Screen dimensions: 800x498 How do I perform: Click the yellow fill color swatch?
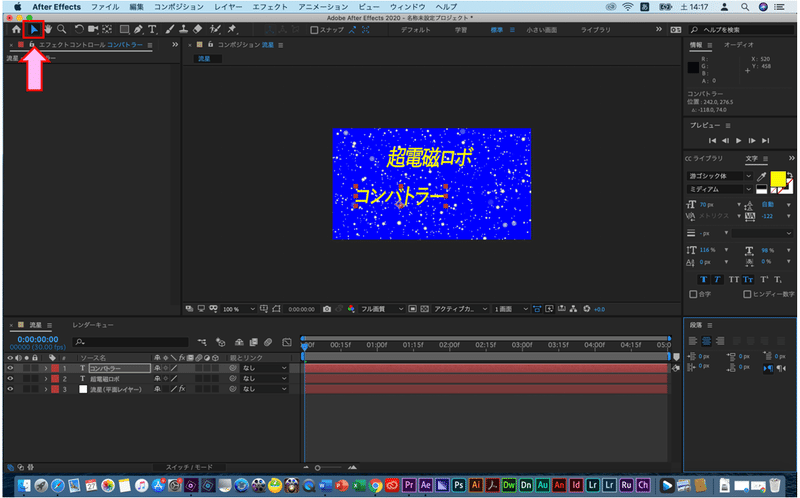click(778, 179)
